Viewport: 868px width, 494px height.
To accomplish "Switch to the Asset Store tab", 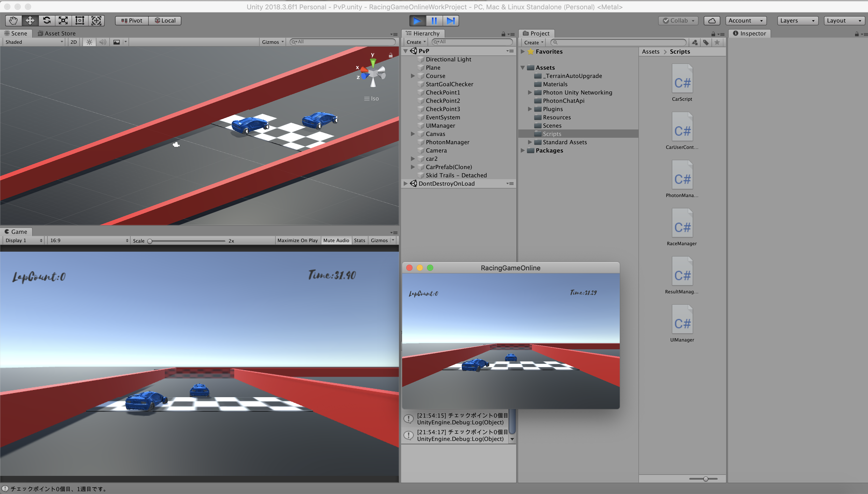I will coord(57,33).
